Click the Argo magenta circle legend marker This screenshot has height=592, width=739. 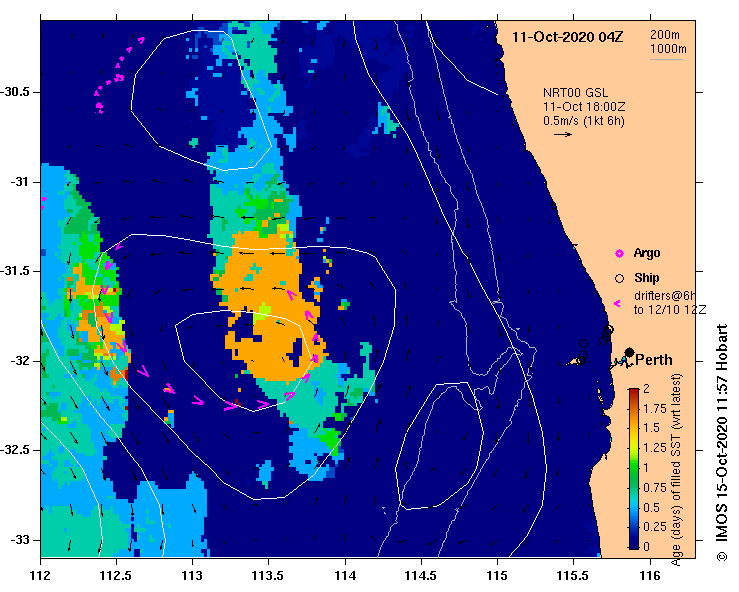coord(619,254)
